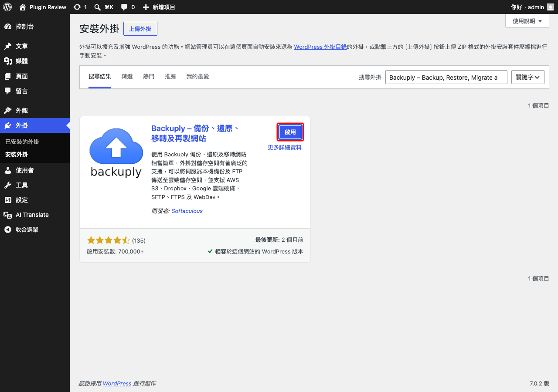This screenshot has width=558, height=392.
Task: Switch to the 搜尋結果 tab
Action: (x=100, y=77)
